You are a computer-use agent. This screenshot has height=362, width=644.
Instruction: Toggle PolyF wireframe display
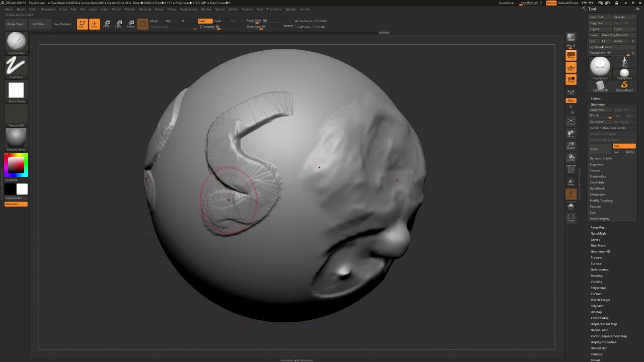(571, 170)
